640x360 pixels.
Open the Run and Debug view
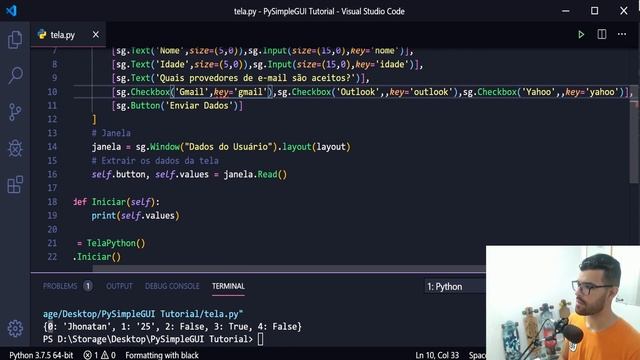(15, 148)
